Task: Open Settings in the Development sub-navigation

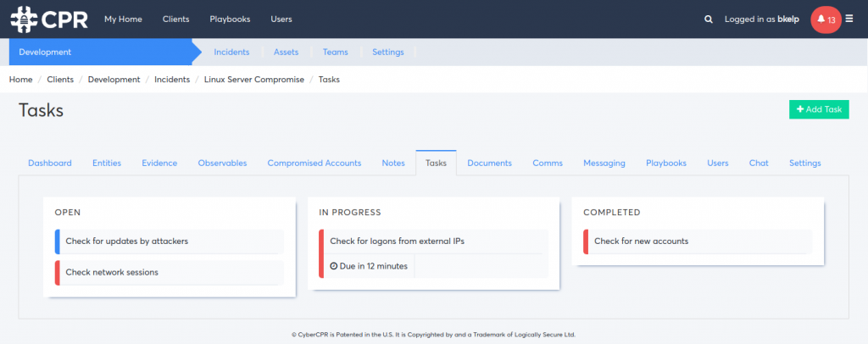Action: [387, 52]
